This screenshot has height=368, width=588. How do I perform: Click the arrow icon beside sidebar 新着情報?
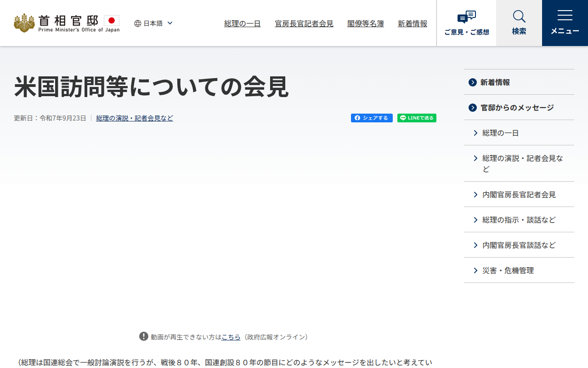pyautogui.click(x=473, y=82)
